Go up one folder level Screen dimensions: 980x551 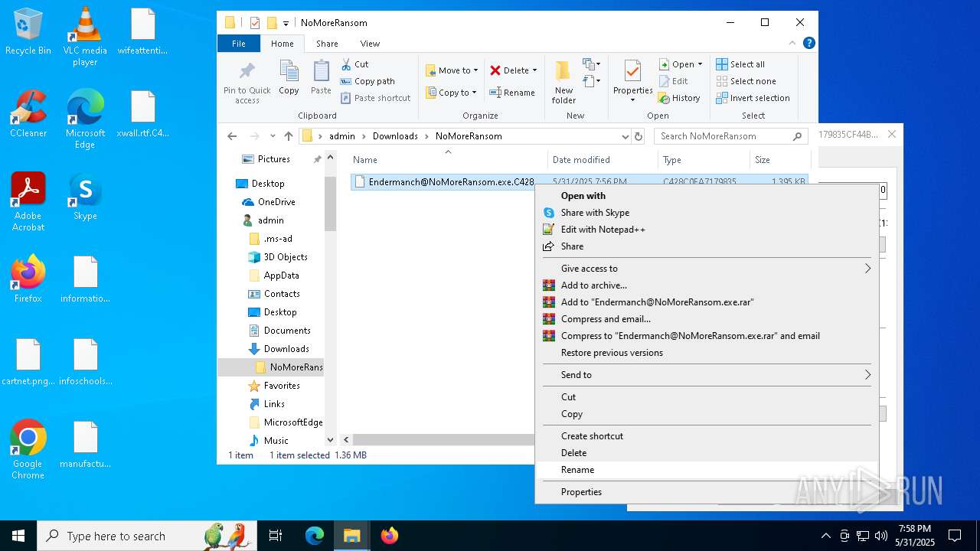pyautogui.click(x=288, y=136)
